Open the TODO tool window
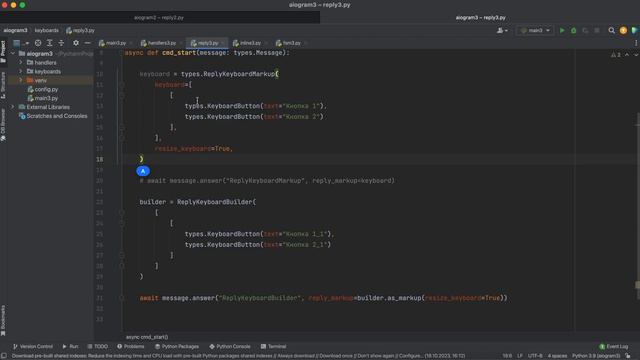 (x=98, y=347)
